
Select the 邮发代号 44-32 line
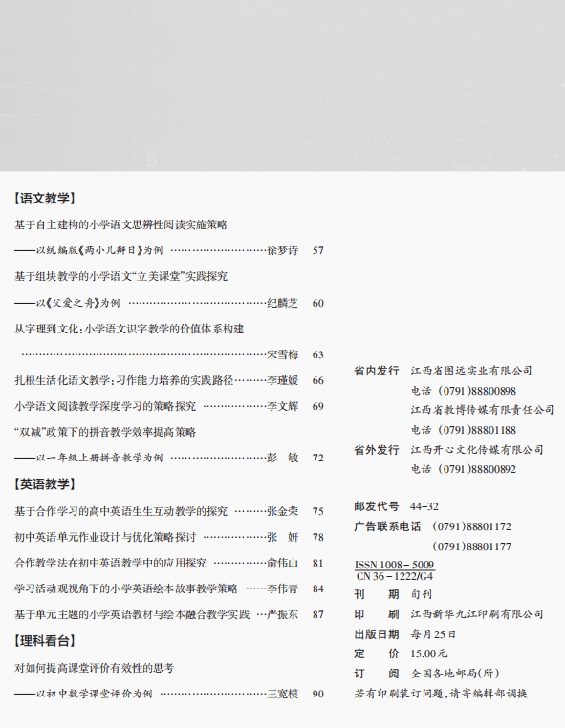[x=397, y=506]
